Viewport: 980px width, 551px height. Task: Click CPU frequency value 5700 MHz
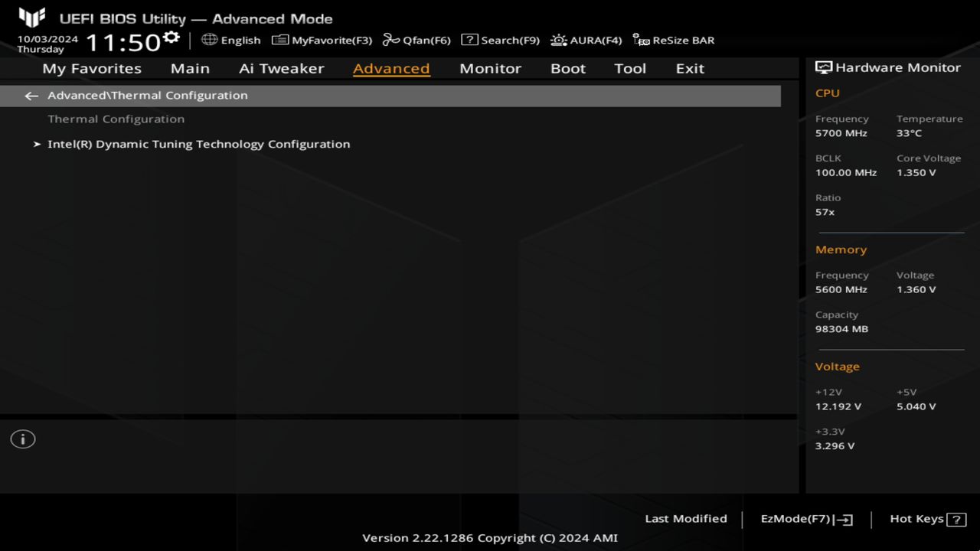click(x=841, y=133)
